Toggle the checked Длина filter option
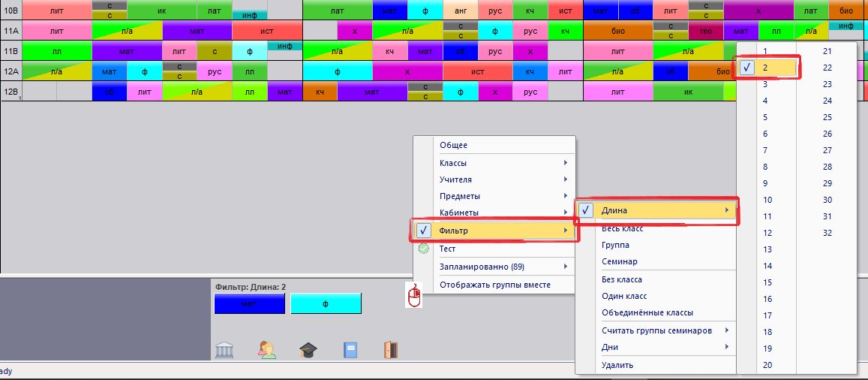 tap(586, 210)
